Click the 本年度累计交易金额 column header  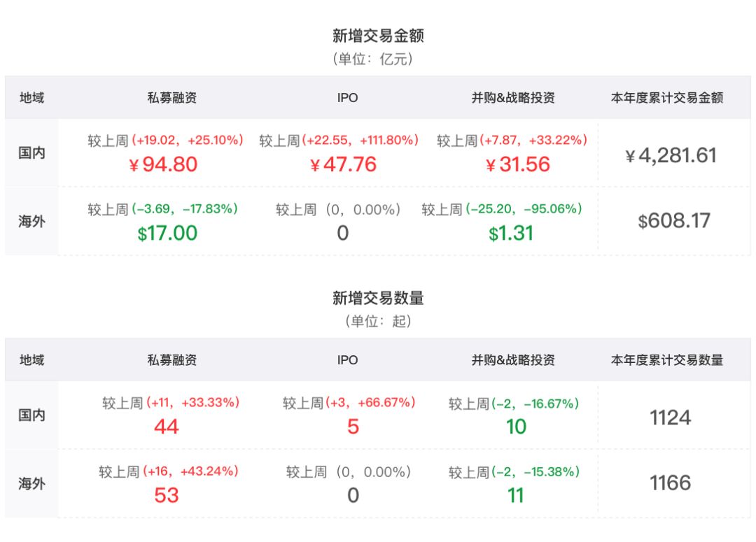(x=666, y=98)
